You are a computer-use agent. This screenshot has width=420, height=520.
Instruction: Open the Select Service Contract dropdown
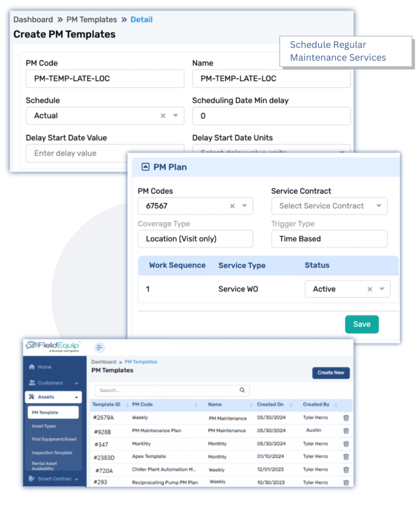[x=329, y=206]
